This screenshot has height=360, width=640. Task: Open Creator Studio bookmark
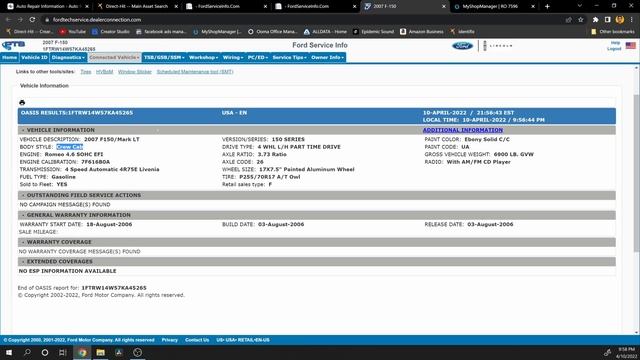[110, 31]
